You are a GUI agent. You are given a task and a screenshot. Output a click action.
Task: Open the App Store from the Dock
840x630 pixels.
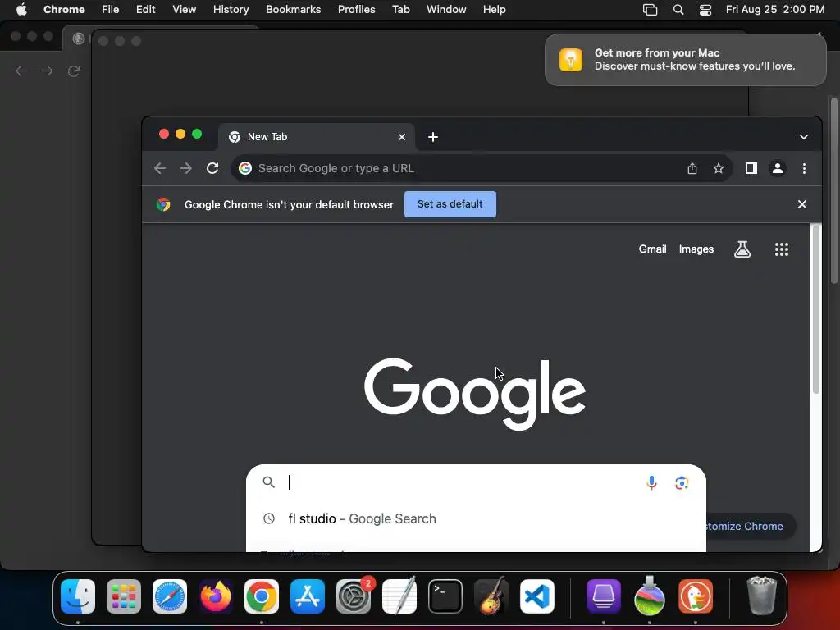308,596
